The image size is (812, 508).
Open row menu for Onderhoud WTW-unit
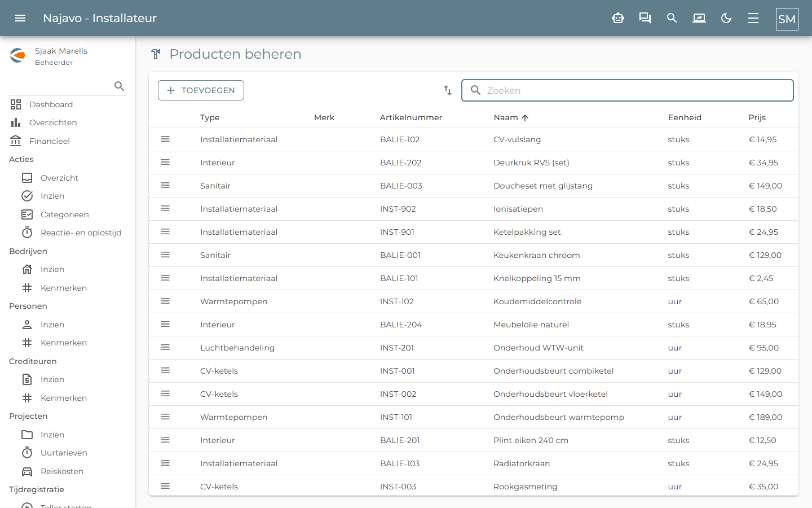(165, 347)
